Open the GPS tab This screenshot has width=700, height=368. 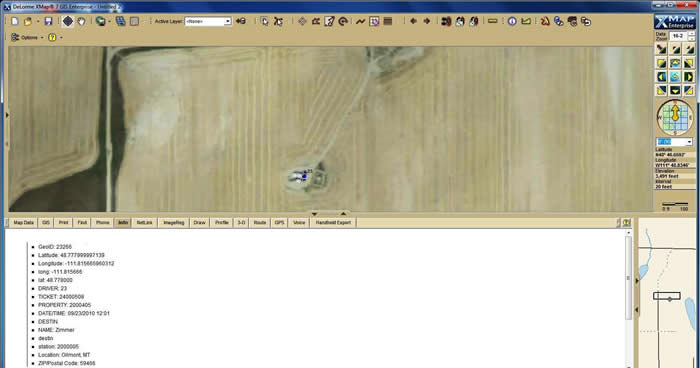click(x=279, y=222)
